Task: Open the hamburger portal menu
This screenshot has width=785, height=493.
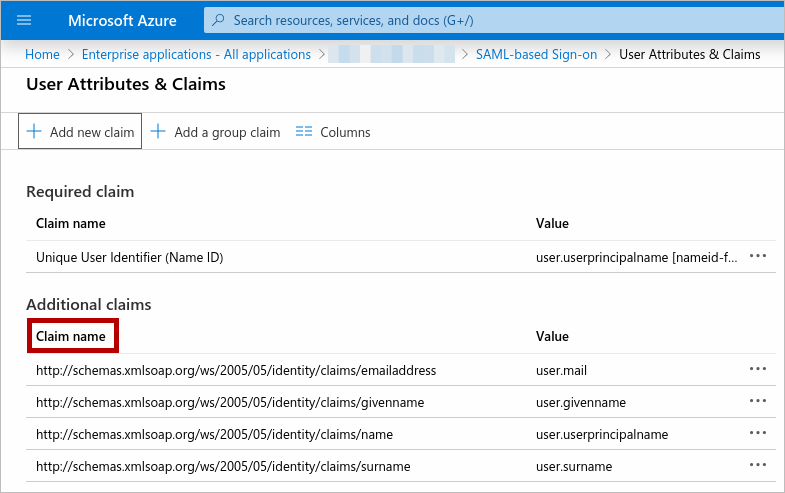Action: [x=25, y=20]
